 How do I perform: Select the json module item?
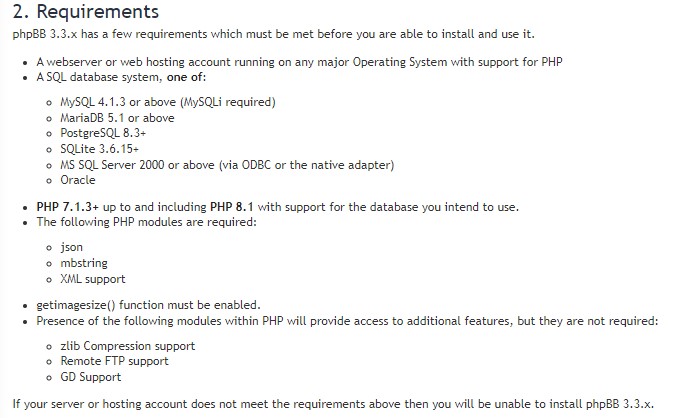click(x=72, y=247)
